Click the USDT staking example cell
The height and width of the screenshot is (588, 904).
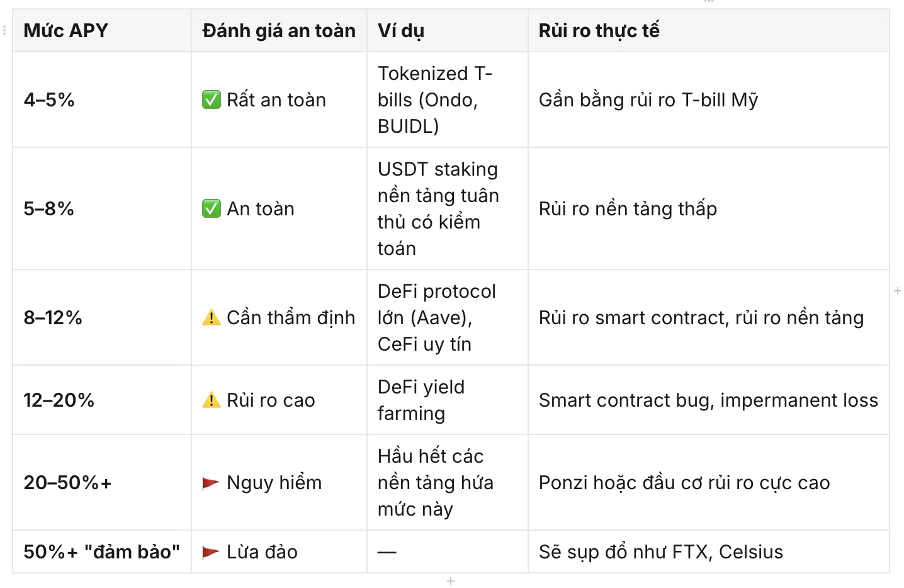tap(448, 208)
